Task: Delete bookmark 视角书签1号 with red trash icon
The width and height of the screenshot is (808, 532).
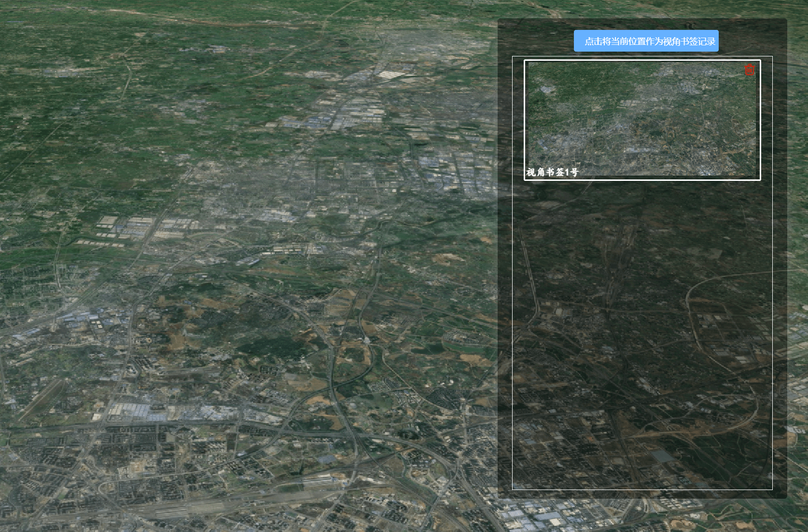Action: click(x=749, y=69)
